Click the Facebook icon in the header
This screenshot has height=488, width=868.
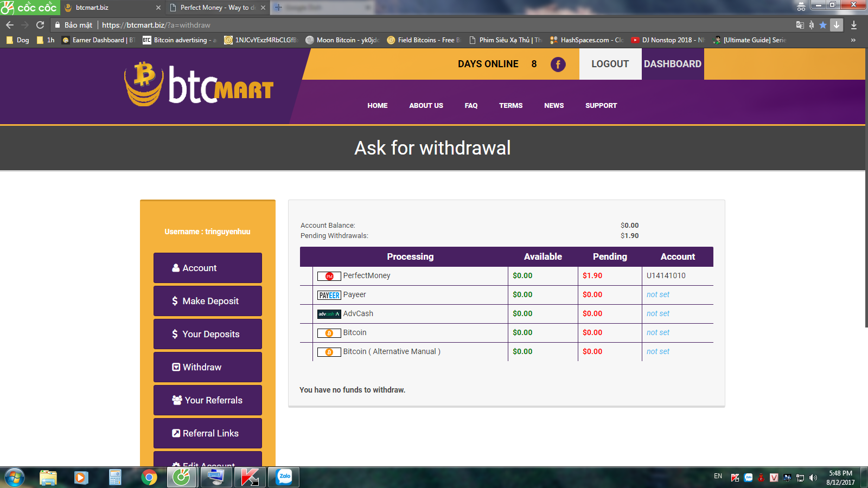click(558, 64)
